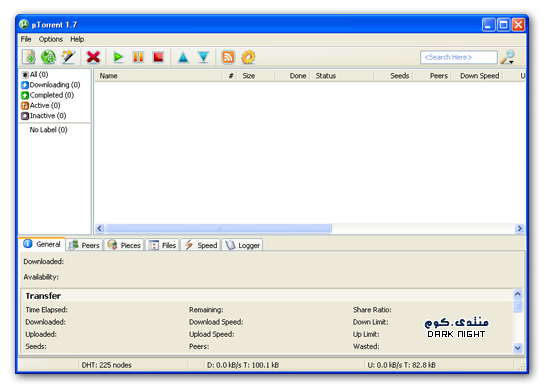This screenshot has height=389, width=545.
Task: Click the D: 0.0 kB/s download status
Action: 243,365
